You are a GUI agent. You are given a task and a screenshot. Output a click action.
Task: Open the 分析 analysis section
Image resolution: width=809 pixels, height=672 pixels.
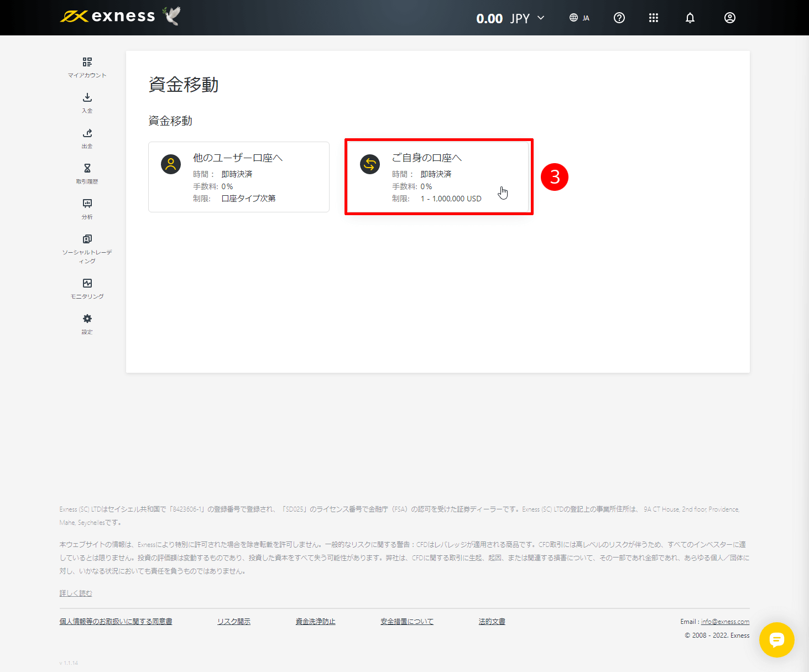coord(87,209)
